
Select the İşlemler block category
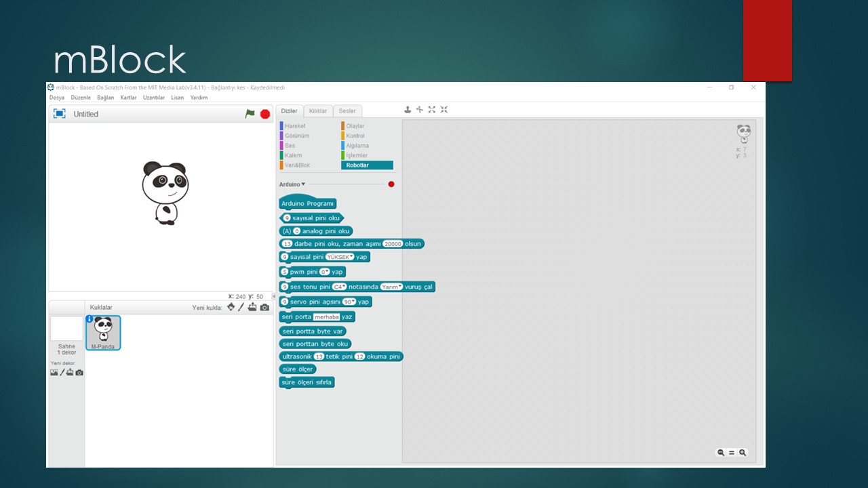pyautogui.click(x=357, y=155)
